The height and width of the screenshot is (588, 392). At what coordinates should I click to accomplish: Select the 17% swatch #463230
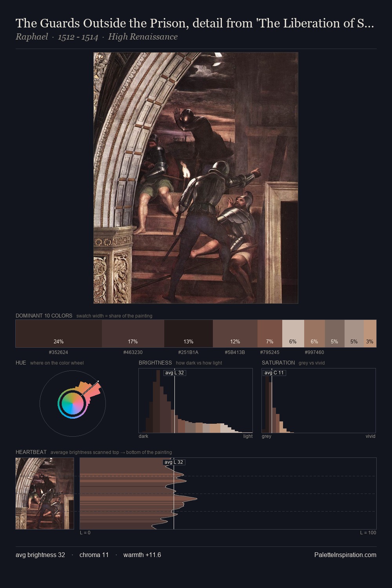133,334
